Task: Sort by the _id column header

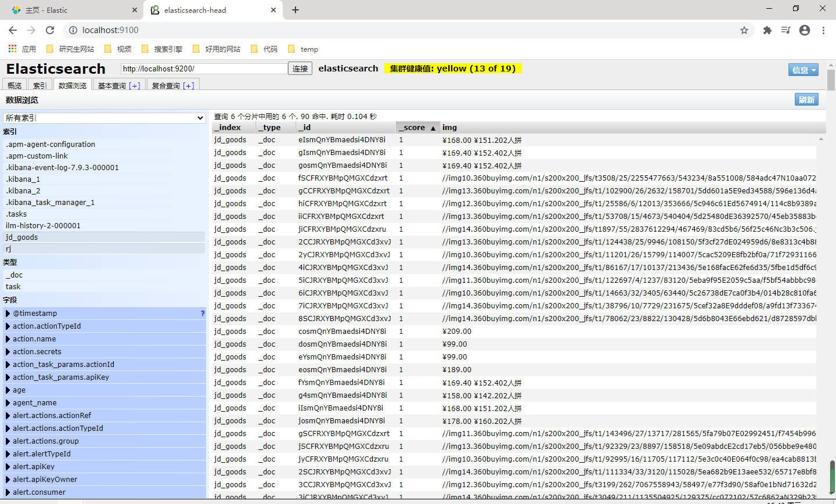Action: pos(346,128)
